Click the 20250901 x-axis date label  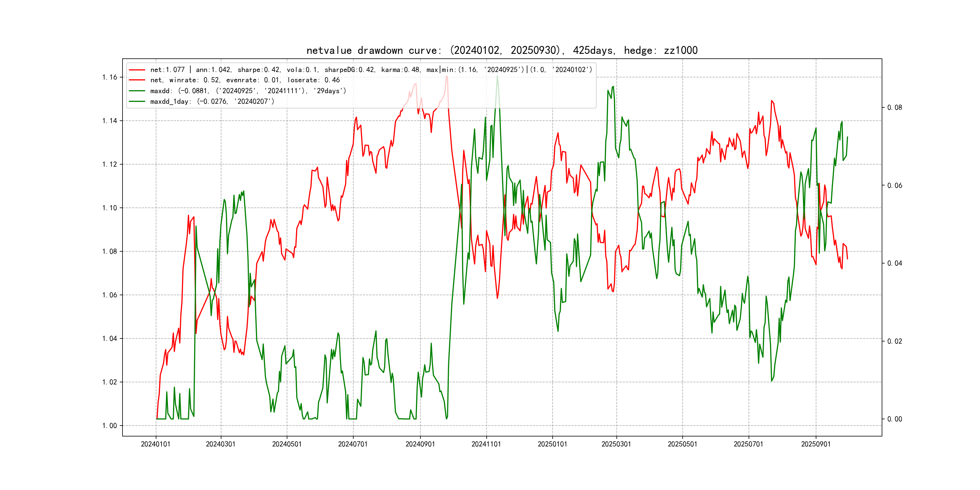tap(816, 444)
